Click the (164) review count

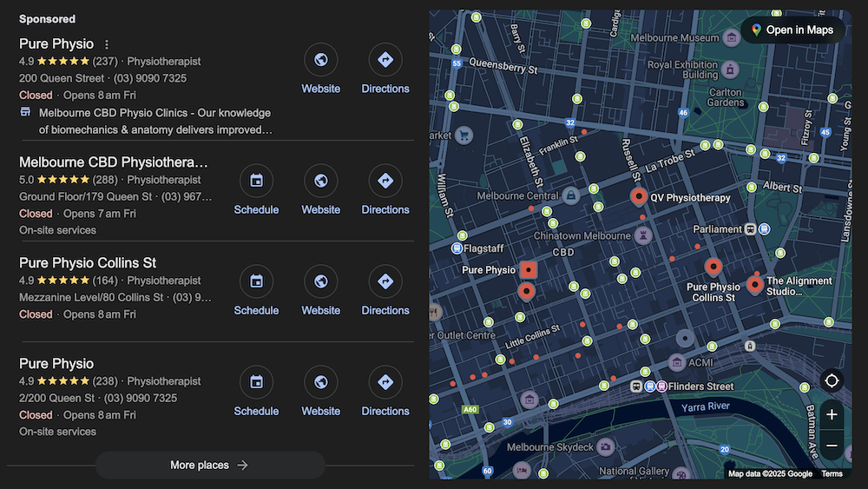(x=105, y=281)
